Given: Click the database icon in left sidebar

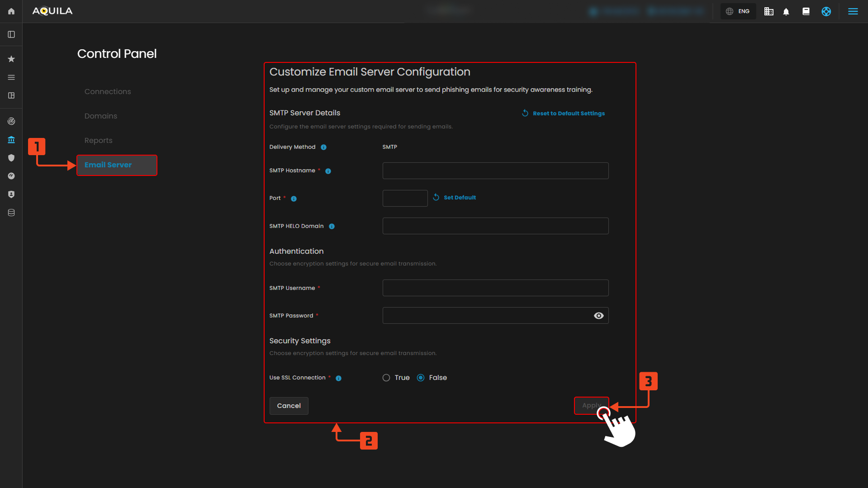Looking at the screenshot, I should pos(11,213).
